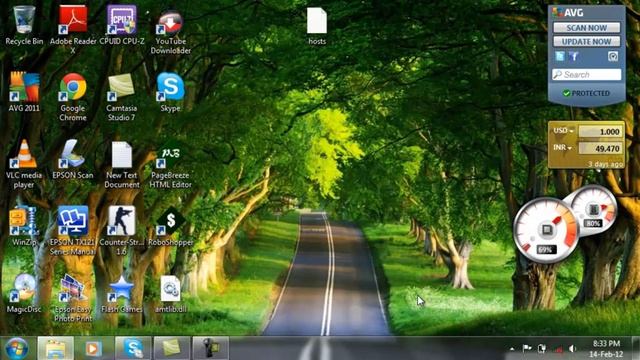This screenshot has height=360, width=640.
Task: Click the large CPU meter gauge showing 69%
Action: (x=546, y=230)
